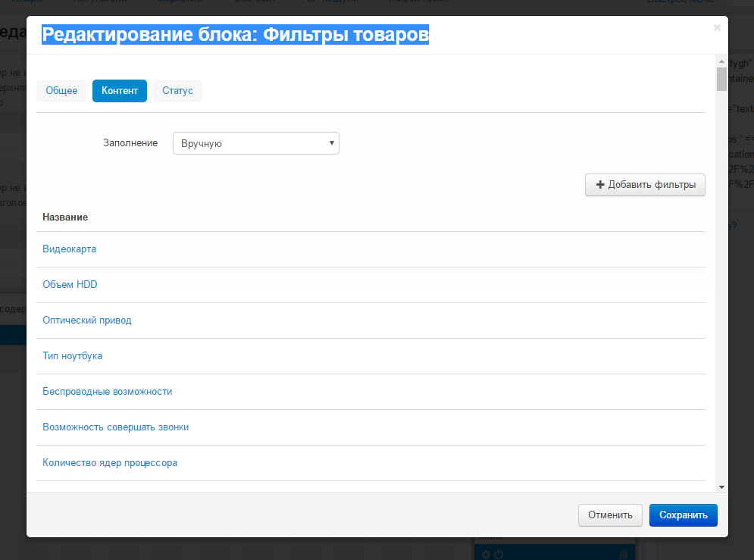The image size is (754, 560).
Task: Open the Оптический привод filter link
Action: pyautogui.click(x=87, y=320)
